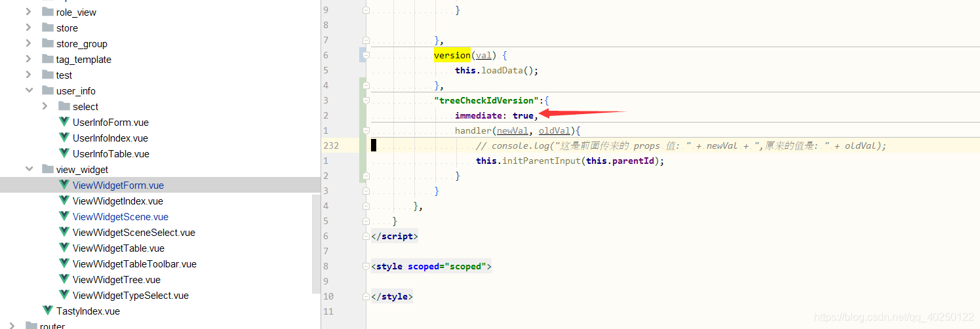The width and height of the screenshot is (980, 329).
Task: Click the Vue icon of UserInfoForm.vue
Action: pos(64,122)
